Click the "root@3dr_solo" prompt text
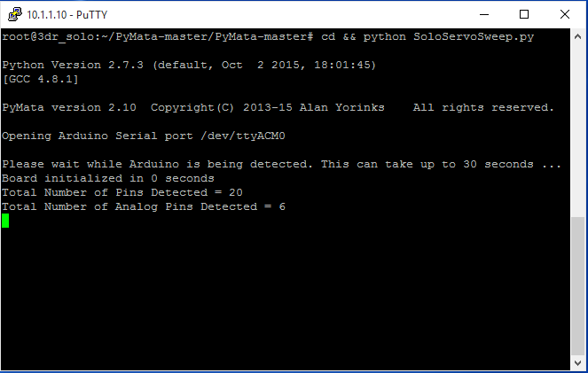 click(46, 36)
